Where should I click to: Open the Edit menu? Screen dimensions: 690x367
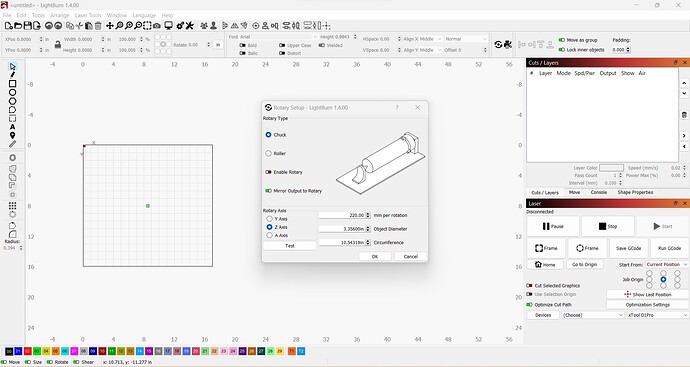[22, 15]
